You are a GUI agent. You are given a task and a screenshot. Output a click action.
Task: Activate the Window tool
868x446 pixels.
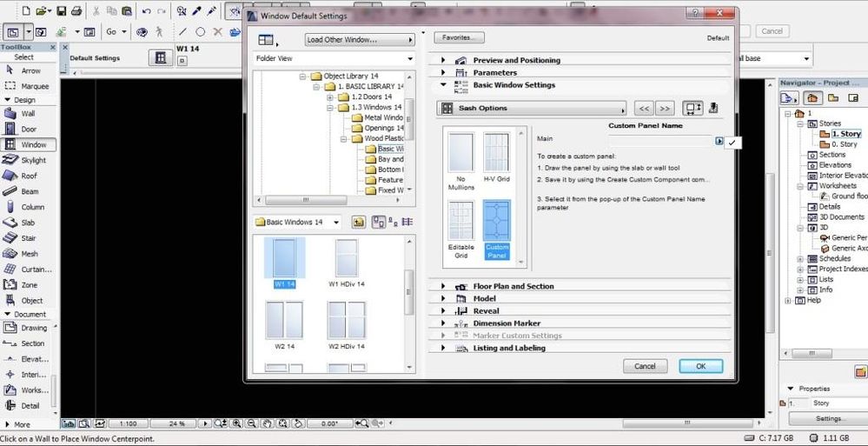click(30, 144)
